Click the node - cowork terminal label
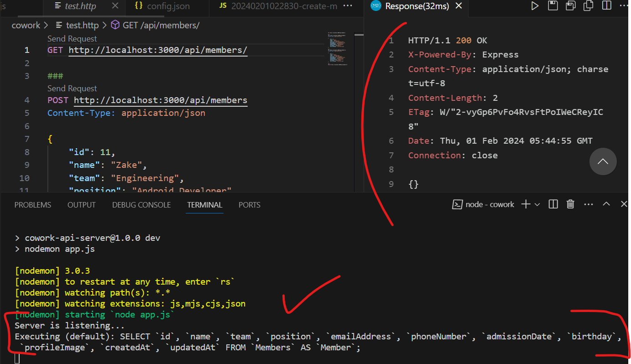 (x=490, y=204)
